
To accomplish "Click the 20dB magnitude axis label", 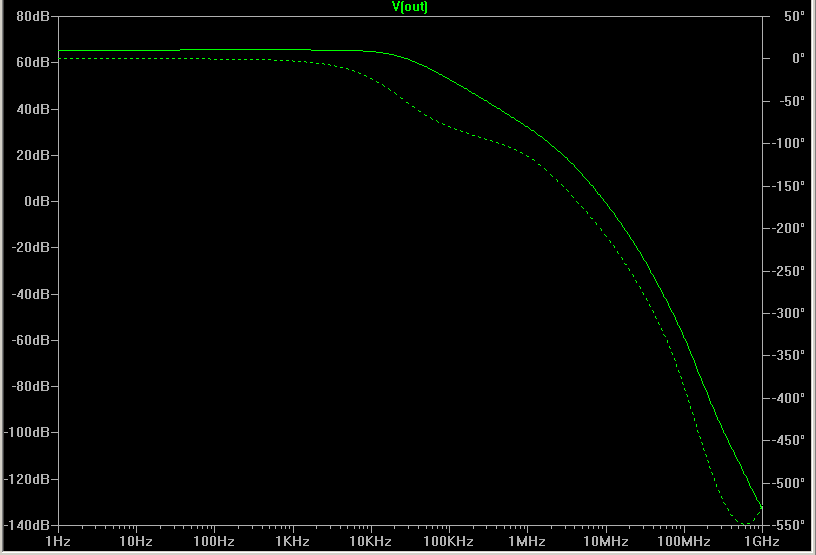I will click(33, 155).
